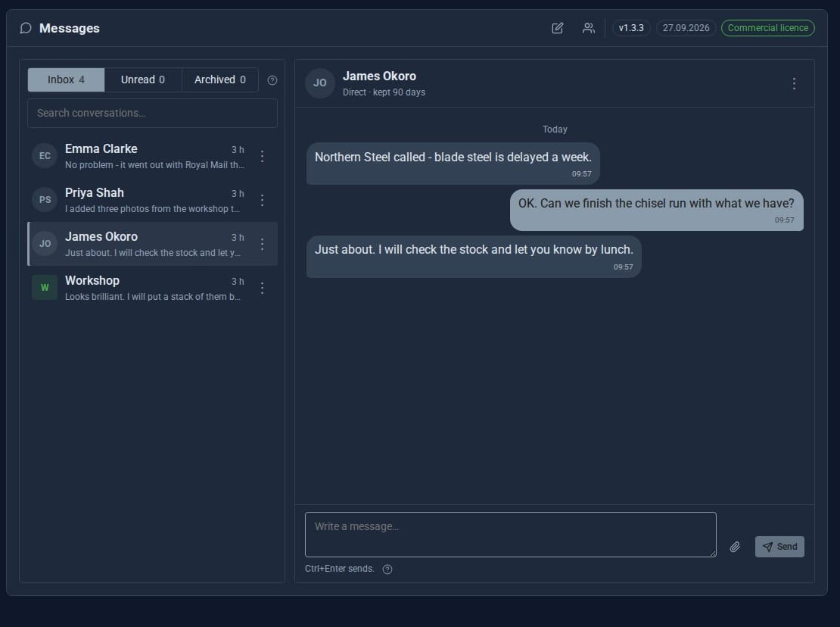
Task: Open options menu for Emma Clarke conversation
Action: [x=262, y=156]
